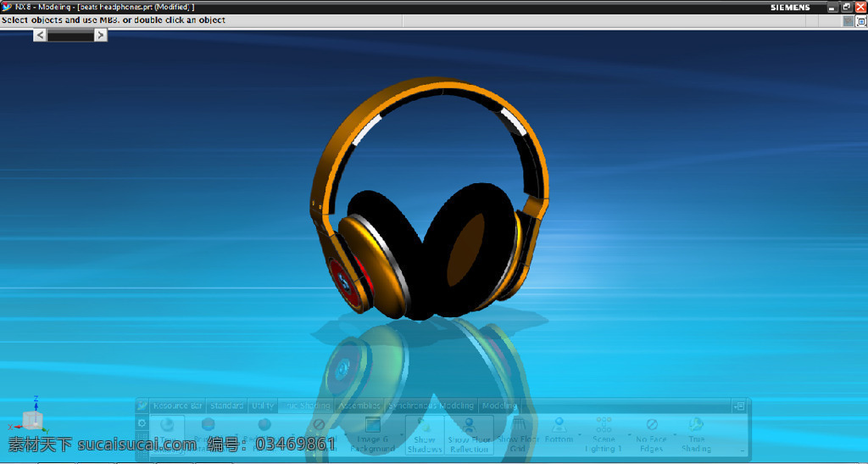Expand the Bottom orientation dropdown arrow
This screenshot has width=868, height=464.
pyautogui.click(x=580, y=435)
